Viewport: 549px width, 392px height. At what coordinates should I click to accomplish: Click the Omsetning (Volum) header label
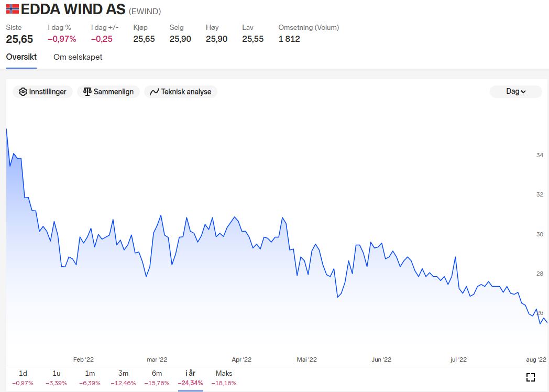pos(309,27)
